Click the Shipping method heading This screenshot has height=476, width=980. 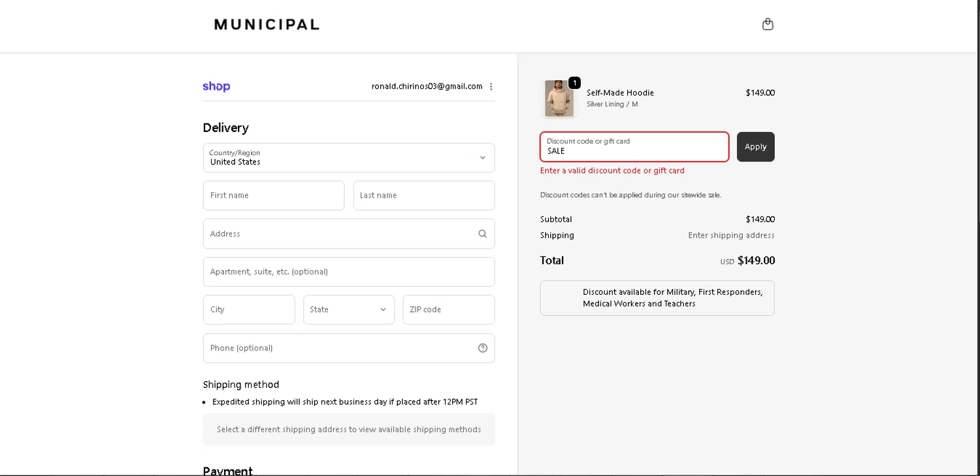(x=241, y=384)
